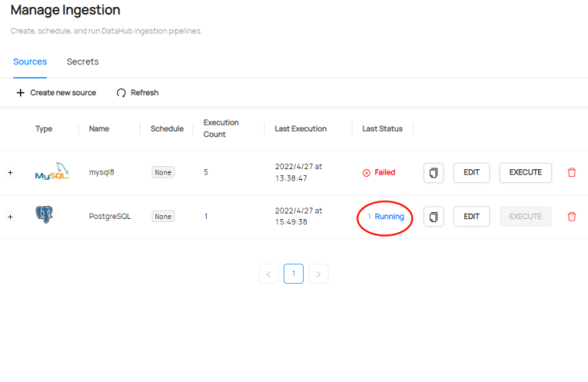The image size is (588, 382).
Task: Delete the mysql8 source via trash icon
Action: point(571,173)
